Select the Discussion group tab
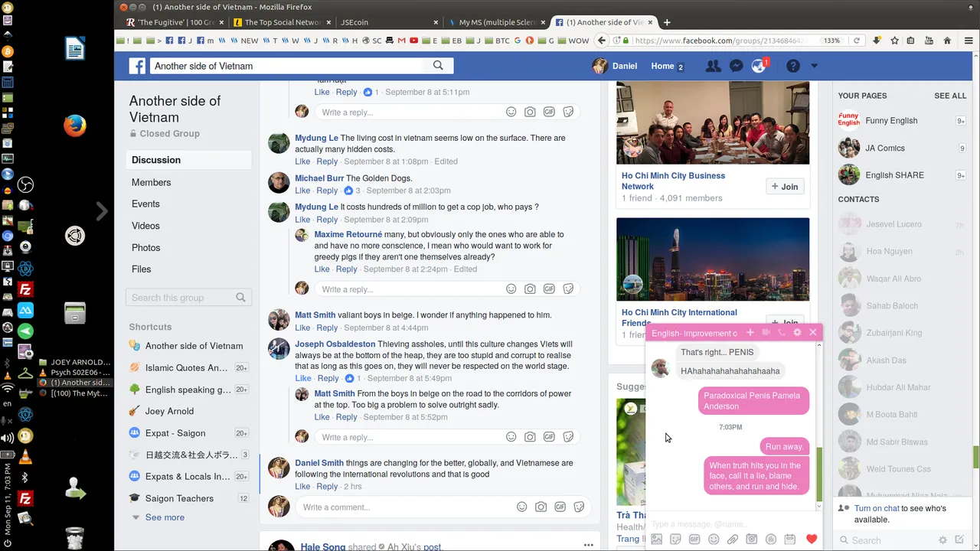The height and width of the screenshot is (551, 980). tap(188, 160)
